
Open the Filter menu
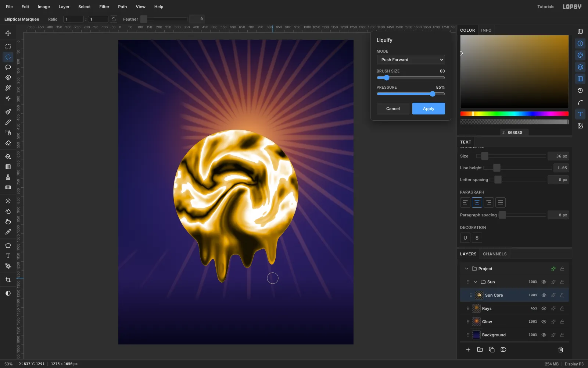coord(104,7)
